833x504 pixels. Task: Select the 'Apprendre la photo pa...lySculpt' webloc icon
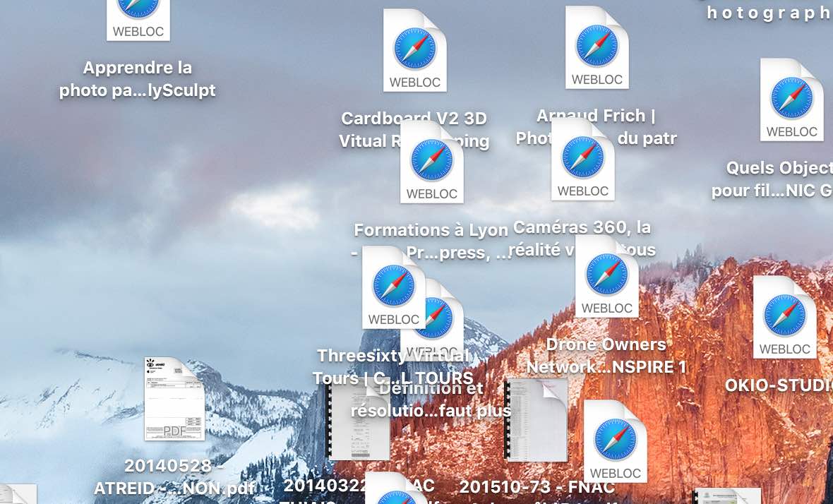(138, 19)
